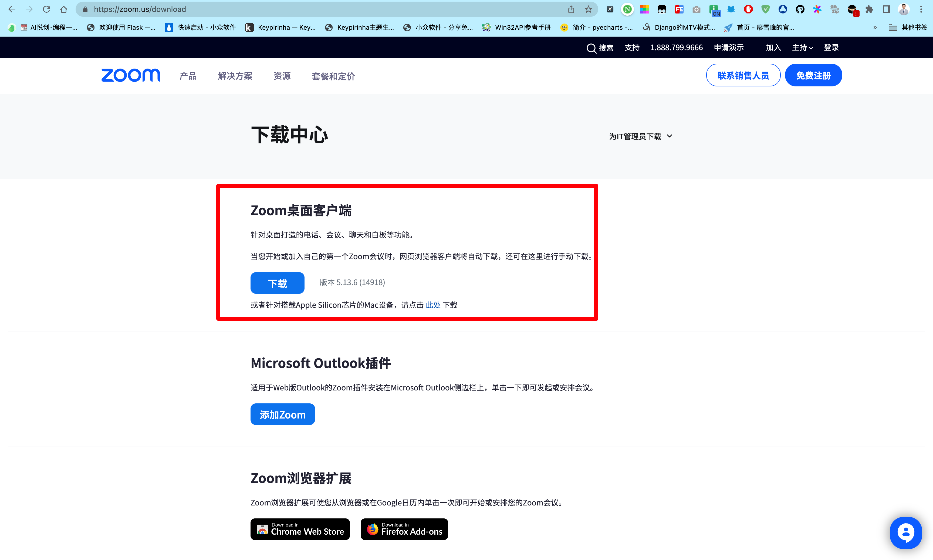
Task: Click the 联系销售人员 button
Action: click(x=743, y=75)
